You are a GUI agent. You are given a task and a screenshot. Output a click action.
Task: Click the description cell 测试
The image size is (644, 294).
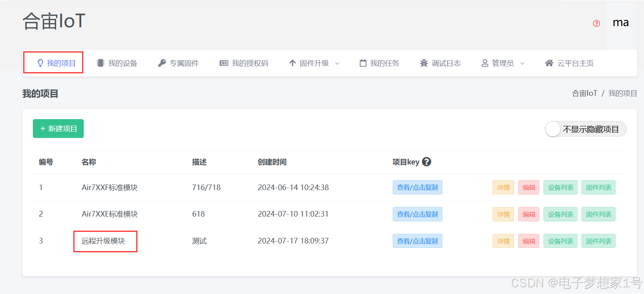click(199, 241)
